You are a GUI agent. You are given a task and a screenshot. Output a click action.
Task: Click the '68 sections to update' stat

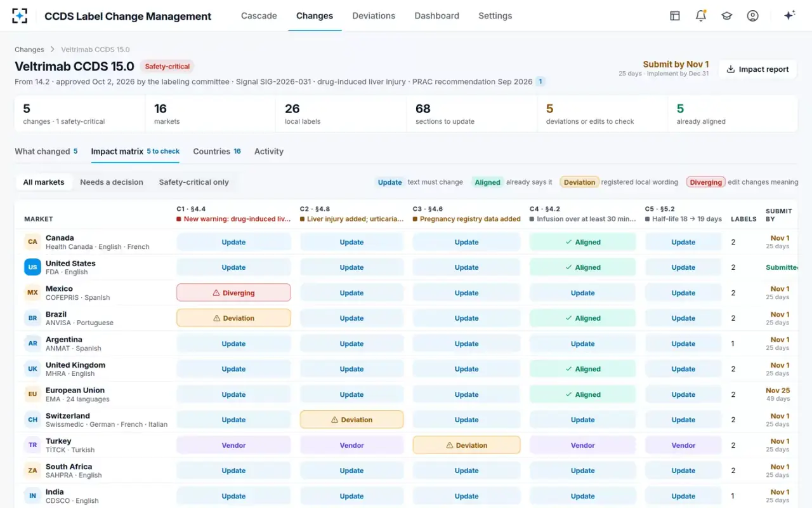(x=471, y=114)
